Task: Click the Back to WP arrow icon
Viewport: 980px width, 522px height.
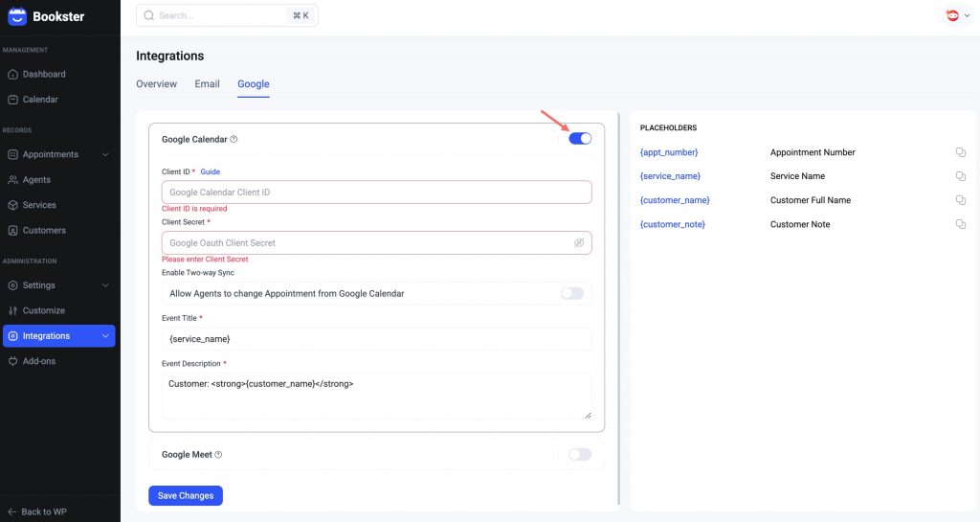Action: 12,511
